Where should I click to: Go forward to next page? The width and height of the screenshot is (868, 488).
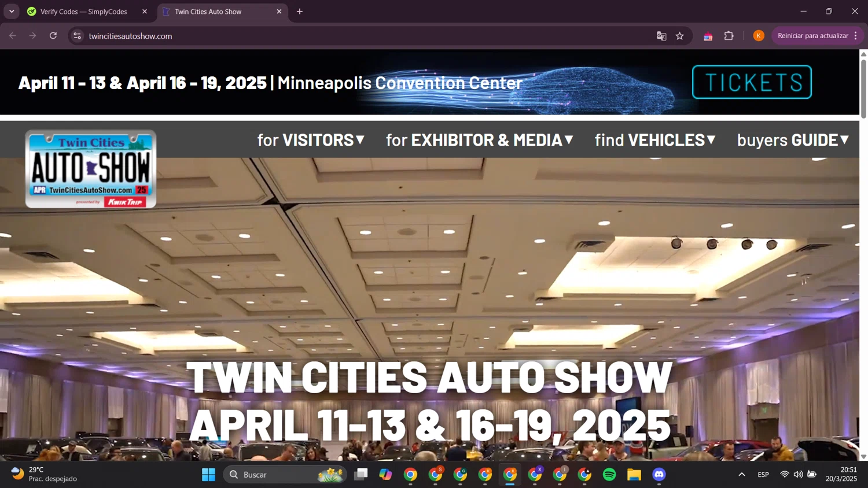coord(33,36)
